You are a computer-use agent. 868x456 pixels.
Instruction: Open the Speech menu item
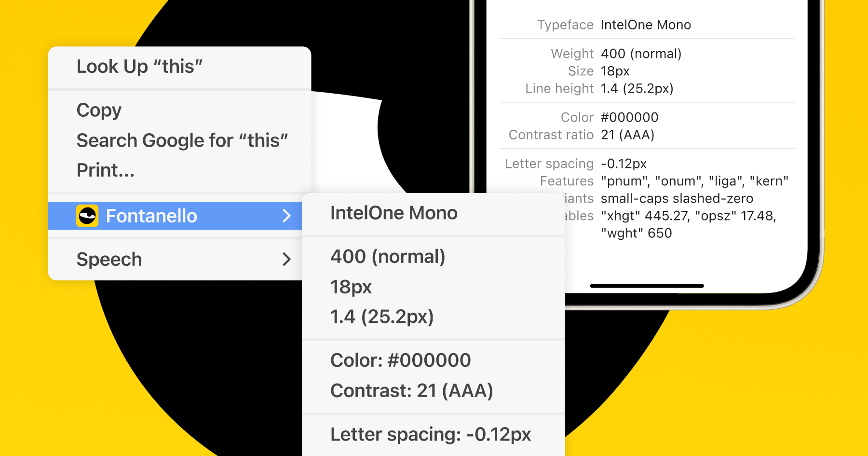(109, 259)
